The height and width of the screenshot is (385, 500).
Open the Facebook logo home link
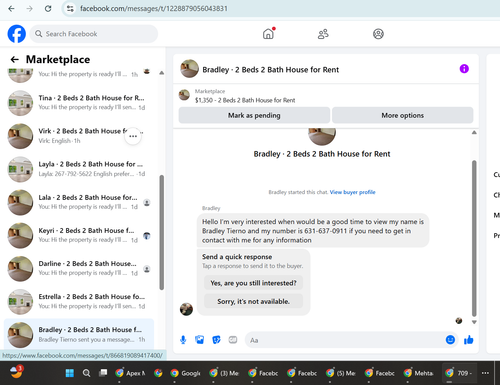click(x=17, y=34)
